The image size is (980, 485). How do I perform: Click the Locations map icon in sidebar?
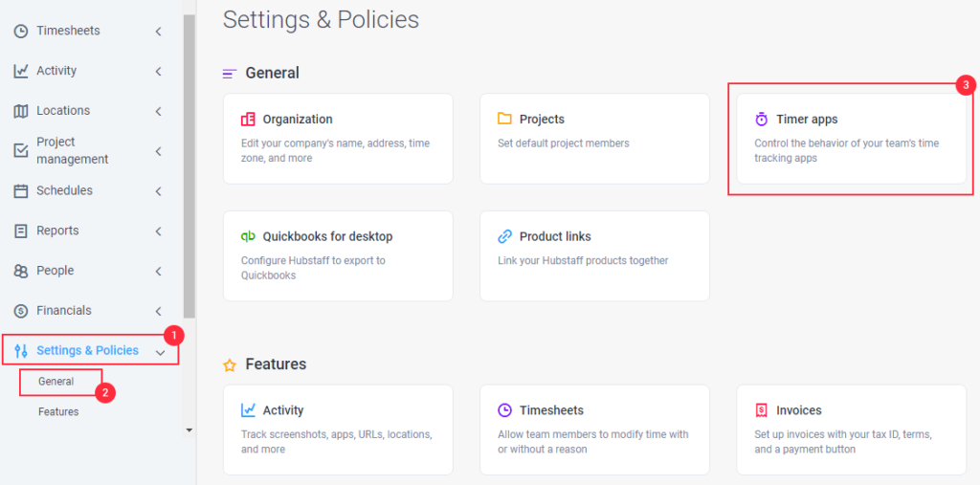pyautogui.click(x=21, y=111)
